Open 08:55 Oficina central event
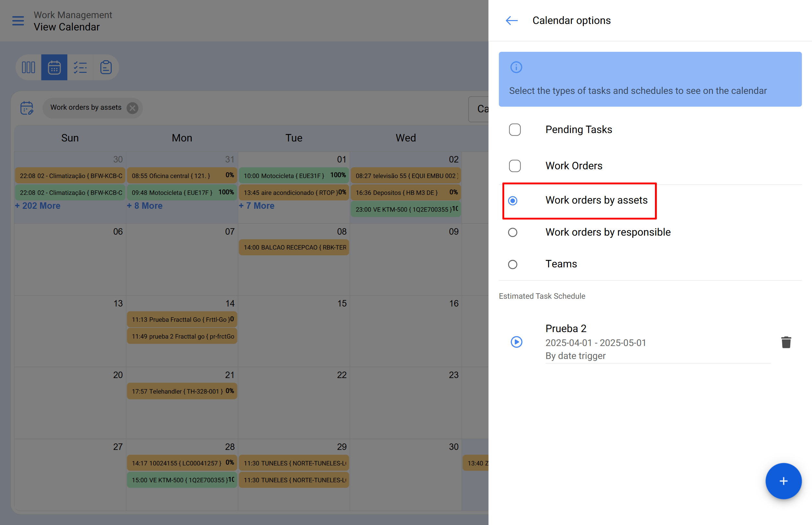 [x=182, y=175]
